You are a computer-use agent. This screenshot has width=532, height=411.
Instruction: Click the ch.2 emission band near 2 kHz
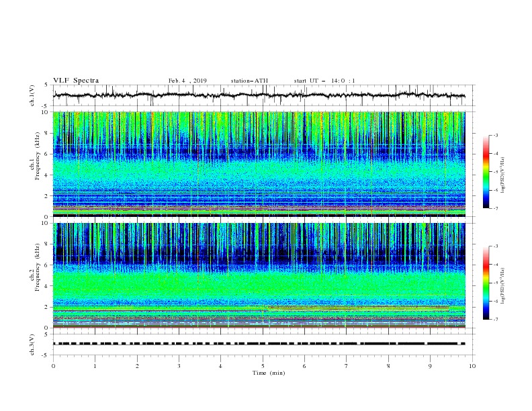pos(358,308)
